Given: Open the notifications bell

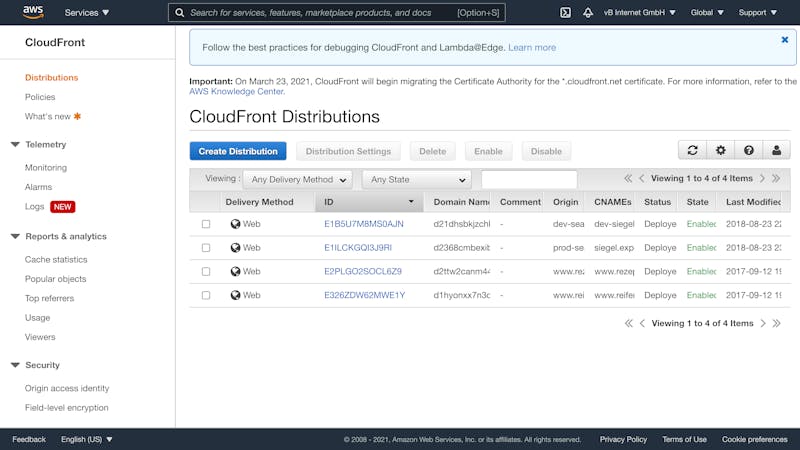Looking at the screenshot, I should point(588,12).
